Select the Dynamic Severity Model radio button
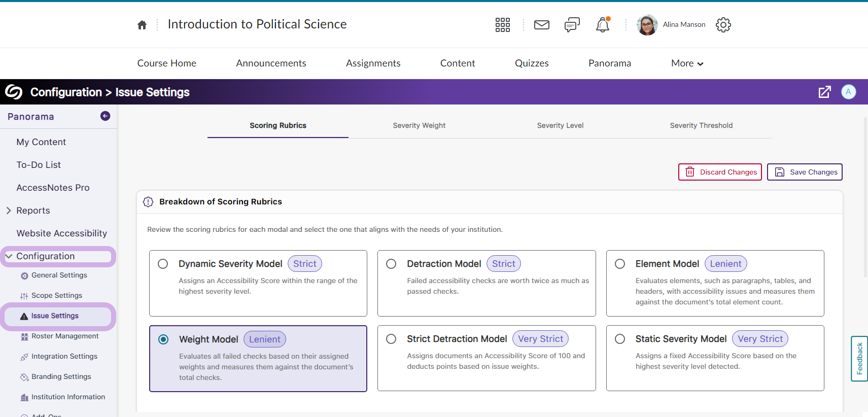 pos(163,264)
